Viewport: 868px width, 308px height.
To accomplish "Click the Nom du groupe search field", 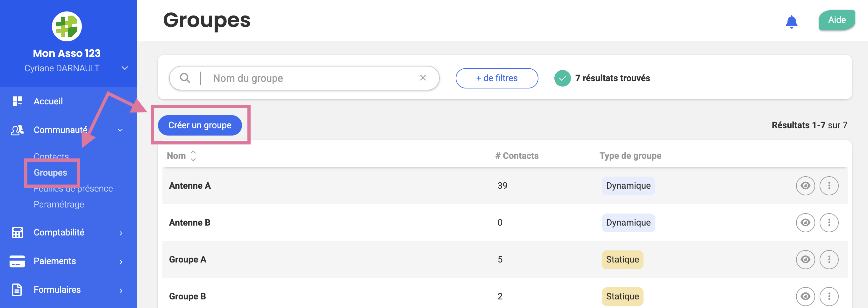I will tap(310, 78).
